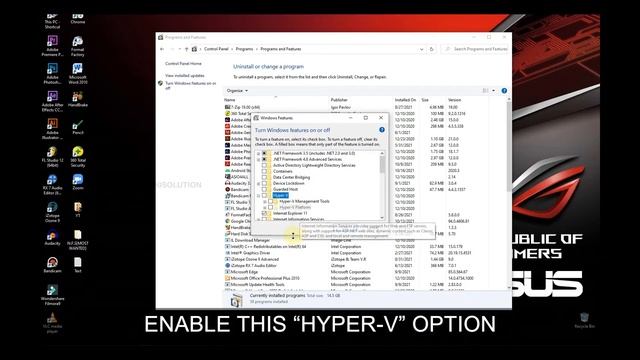Select 7-Zip 19.00 program entry
Screen dimensions: 640x360
pos(243,107)
